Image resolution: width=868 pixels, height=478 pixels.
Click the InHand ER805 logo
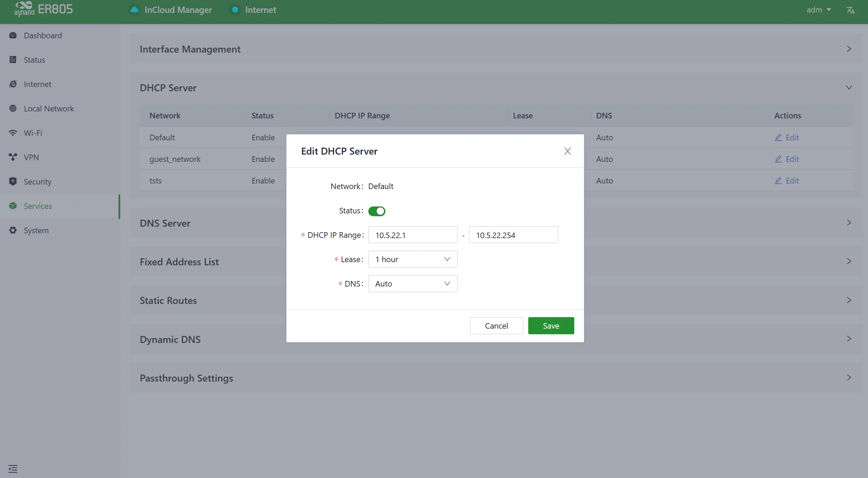(x=44, y=9)
